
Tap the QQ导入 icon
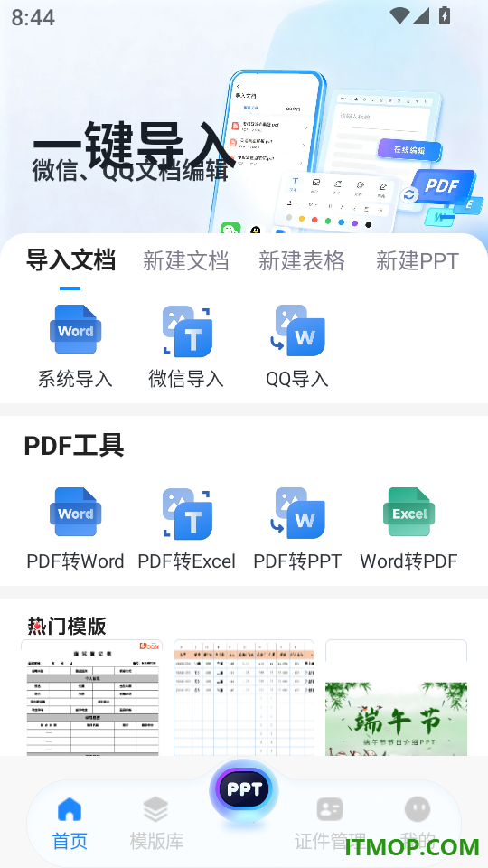click(297, 331)
